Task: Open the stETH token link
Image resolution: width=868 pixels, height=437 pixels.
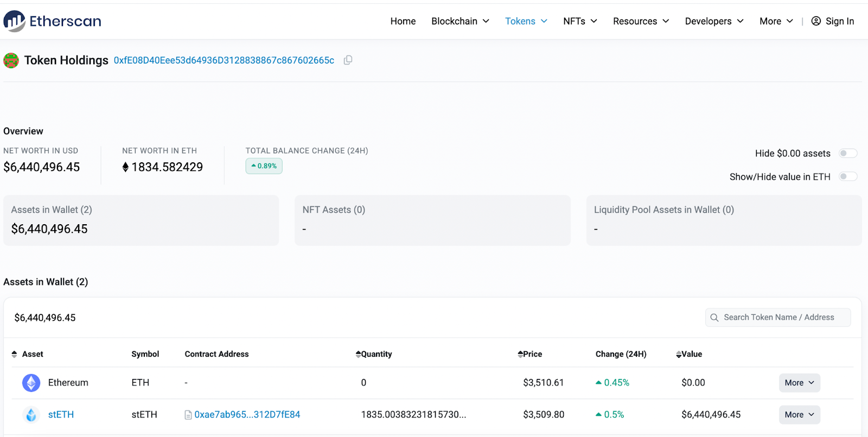Action: coord(61,415)
